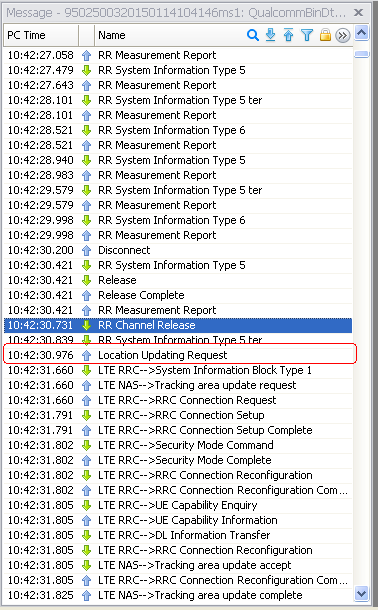Image resolution: width=378 pixels, height=610 pixels.
Task: Click the scrollbar up arrow button
Action: click(362, 33)
